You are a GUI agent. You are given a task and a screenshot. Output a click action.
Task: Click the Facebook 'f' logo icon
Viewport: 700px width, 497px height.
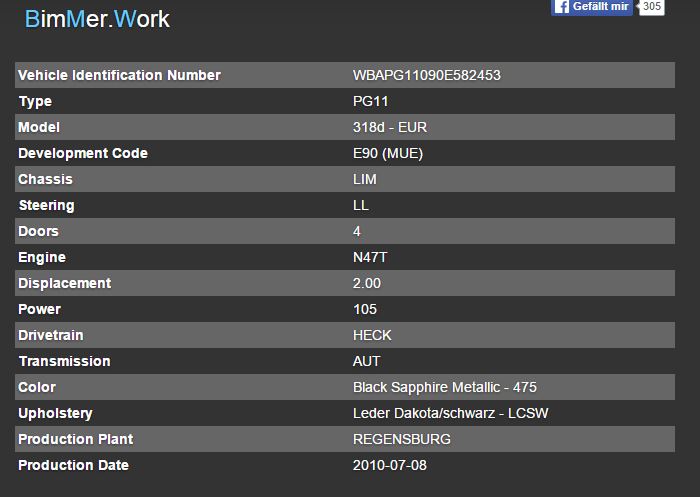562,7
